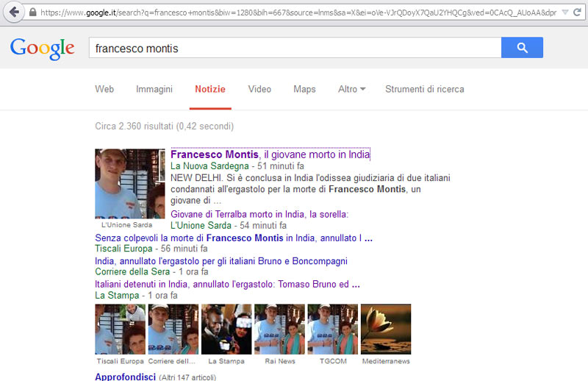The height and width of the screenshot is (381, 588).
Task: Open Senza colpevoli la morte di Francesco Montis link
Action: click(234, 238)
